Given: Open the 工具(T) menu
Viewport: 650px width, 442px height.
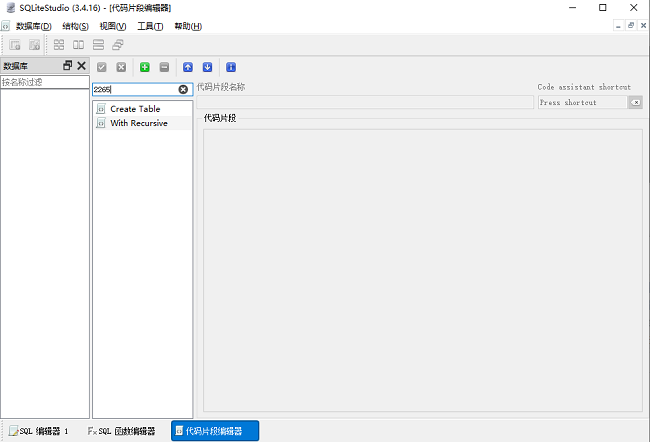Looking at the screenshot, I should [150, 26].
